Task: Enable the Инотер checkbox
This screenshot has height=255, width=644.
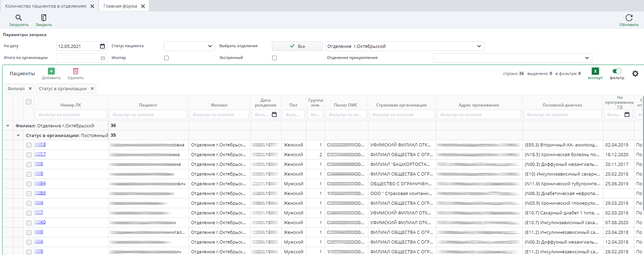Action: [167, 58]
